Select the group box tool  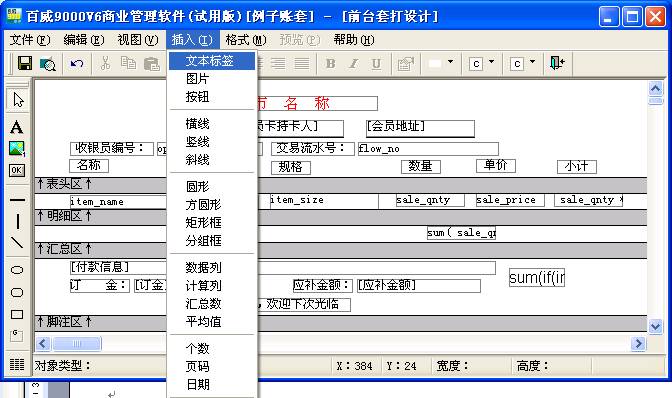tap(17, 335)
